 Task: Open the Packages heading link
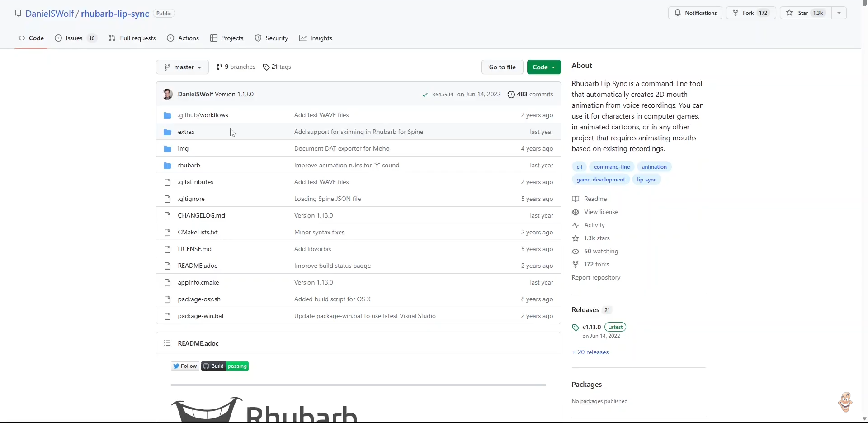(x=587, y=385)
